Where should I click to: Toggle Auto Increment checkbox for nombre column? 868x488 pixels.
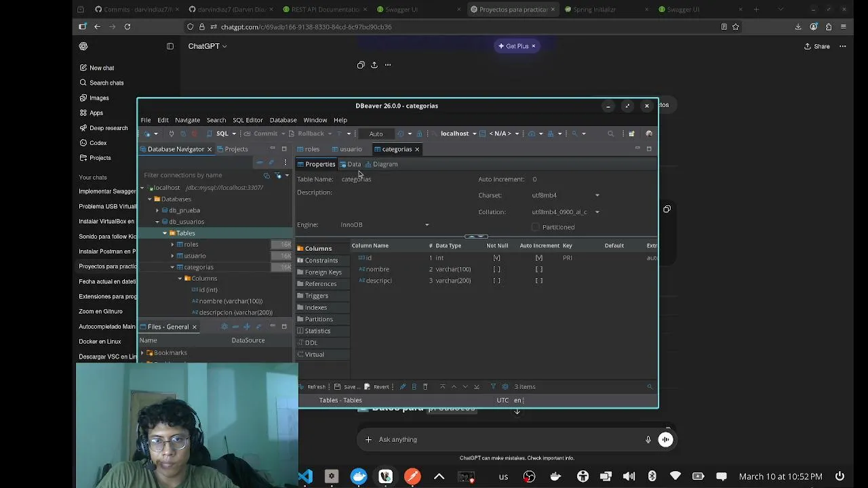point(539,269)
